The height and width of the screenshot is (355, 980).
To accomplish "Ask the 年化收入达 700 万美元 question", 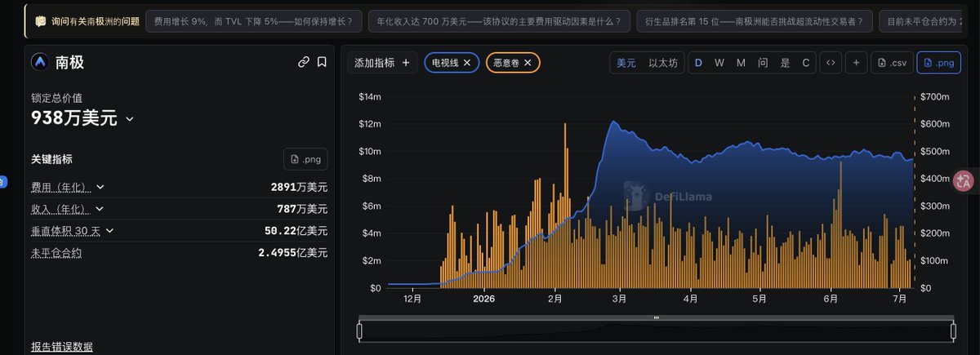I will pyautogui.click(x=499, y=20).
